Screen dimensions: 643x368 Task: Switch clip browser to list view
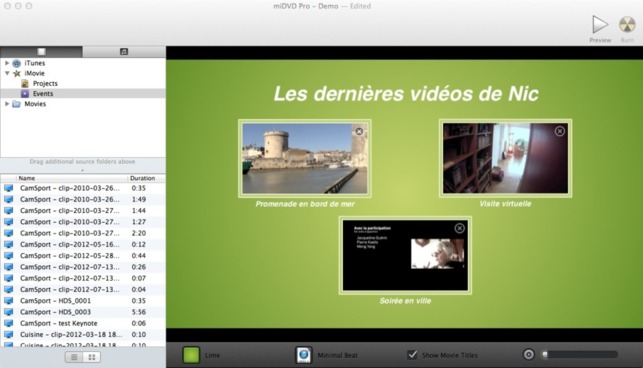click(74, 357)
